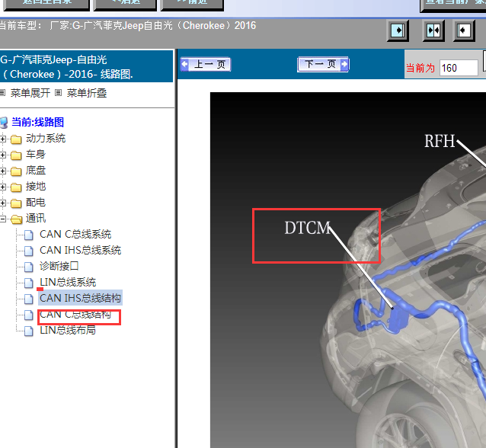Viewport: 486px width, 448px height.
Task: Click the DTCM label in the diagram
Action: [308, 228]
